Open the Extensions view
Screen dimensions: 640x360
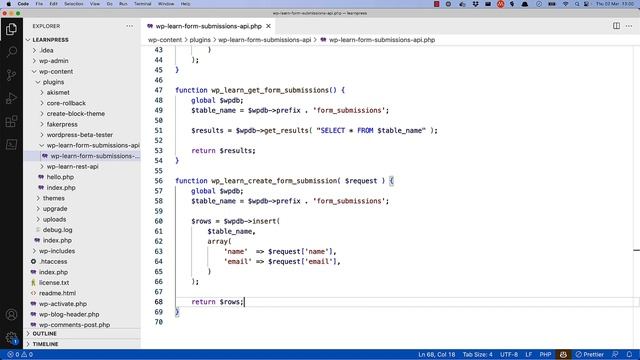click(x=11, y=121)
